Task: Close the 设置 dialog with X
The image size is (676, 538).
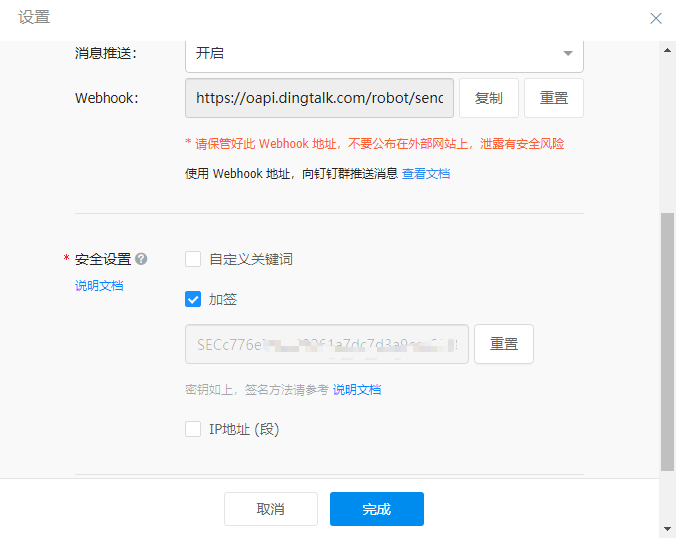Action: (656, 18)
